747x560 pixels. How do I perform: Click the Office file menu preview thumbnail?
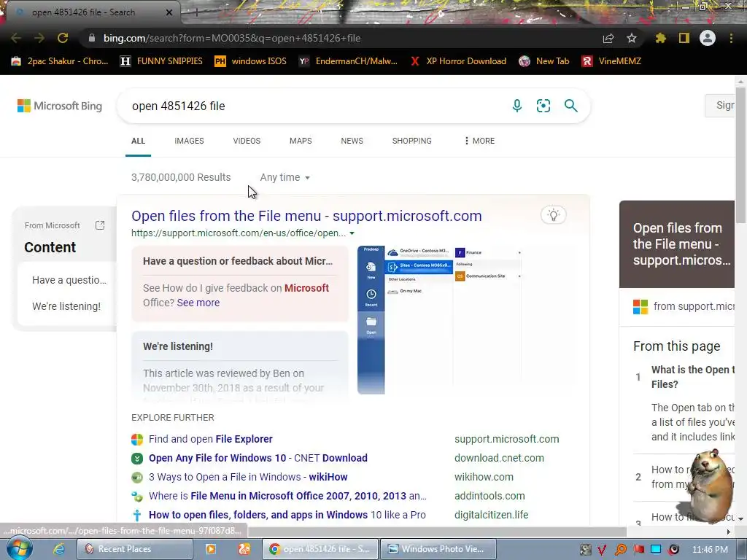click(x=439, y=320)
